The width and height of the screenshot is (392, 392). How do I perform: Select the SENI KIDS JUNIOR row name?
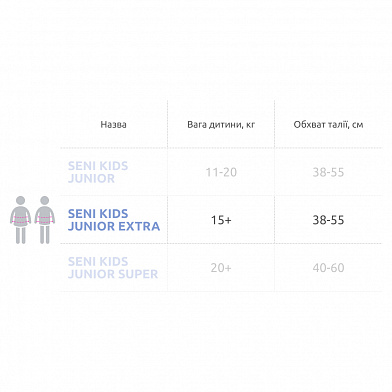pos(98,172)
